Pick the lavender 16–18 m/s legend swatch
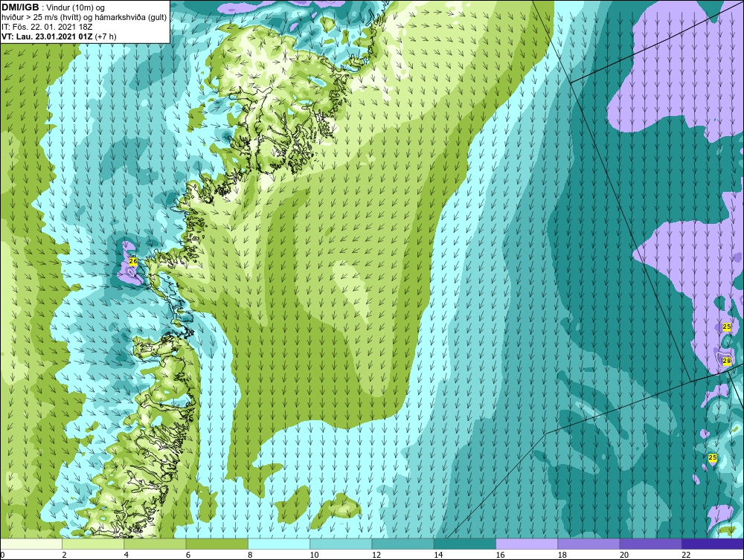This screenshot has width=744, height=560. [x=527, y=544]
